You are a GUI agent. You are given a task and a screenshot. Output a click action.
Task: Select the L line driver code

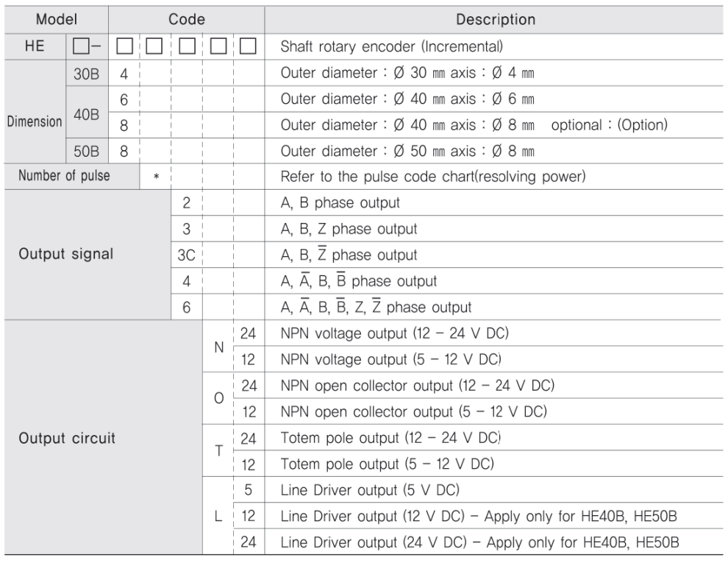point(218,516)
